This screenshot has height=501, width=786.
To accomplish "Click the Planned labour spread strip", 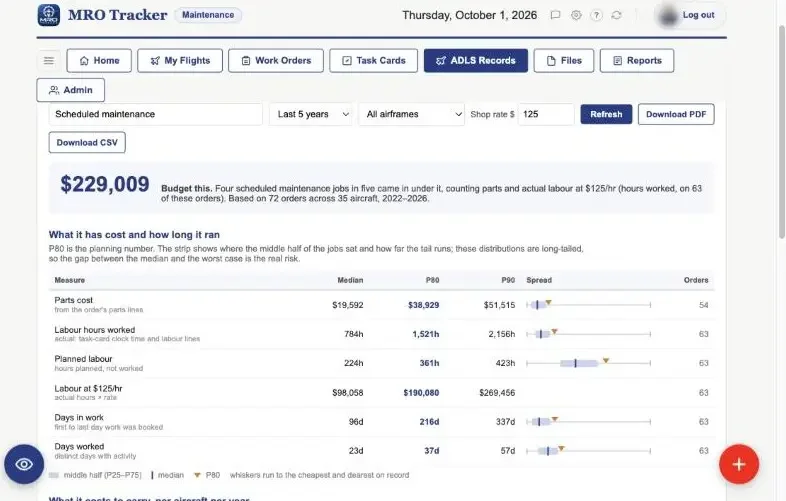I will [x=588, y=363].
